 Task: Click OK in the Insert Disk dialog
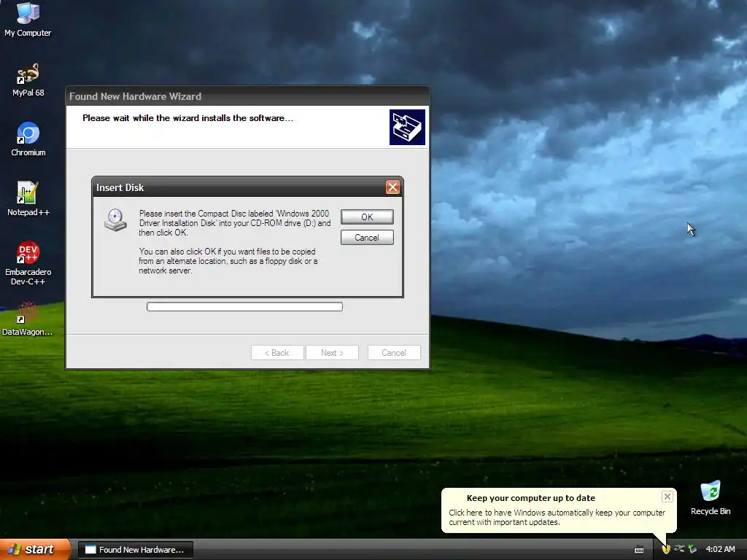coord(367,217)
